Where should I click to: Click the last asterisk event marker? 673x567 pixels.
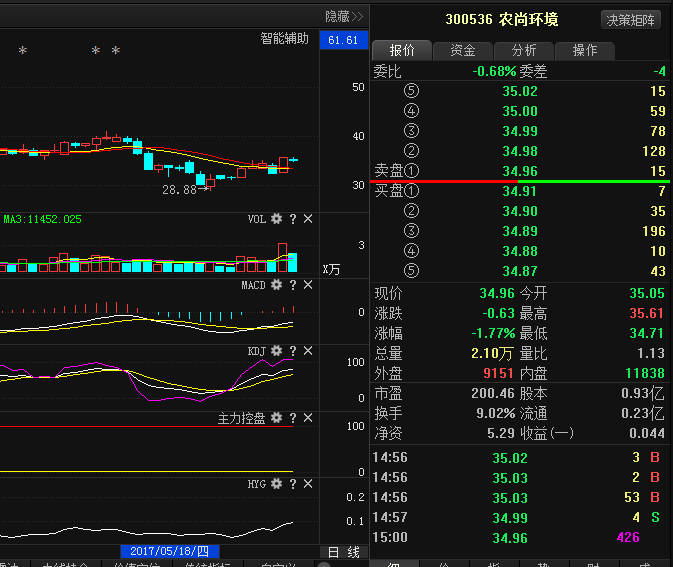[x=115, y=51]
